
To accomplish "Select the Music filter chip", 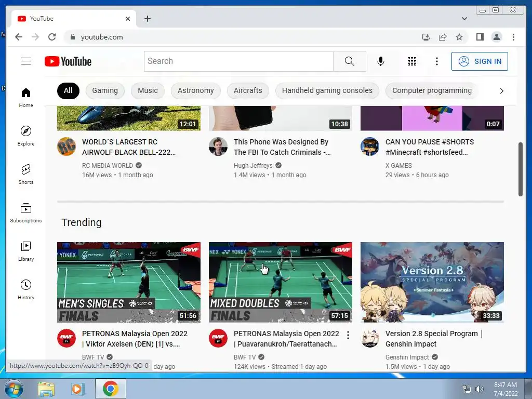I will click(148, 90).
